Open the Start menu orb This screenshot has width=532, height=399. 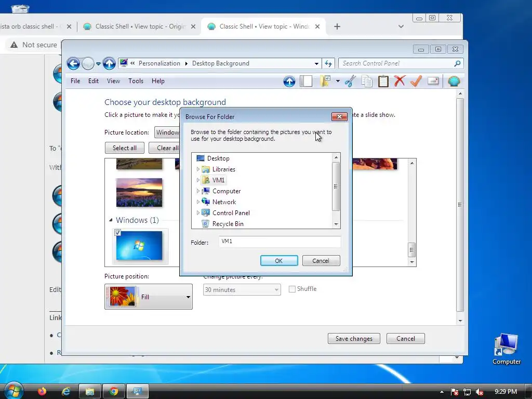point(13,390)
